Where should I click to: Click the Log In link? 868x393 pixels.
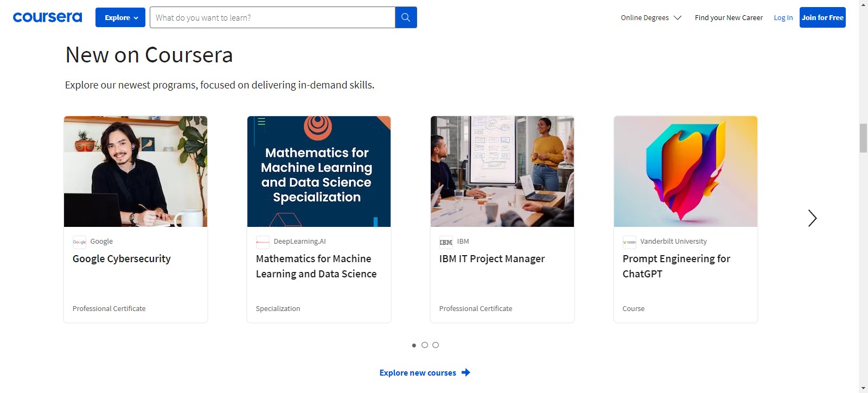783,18
